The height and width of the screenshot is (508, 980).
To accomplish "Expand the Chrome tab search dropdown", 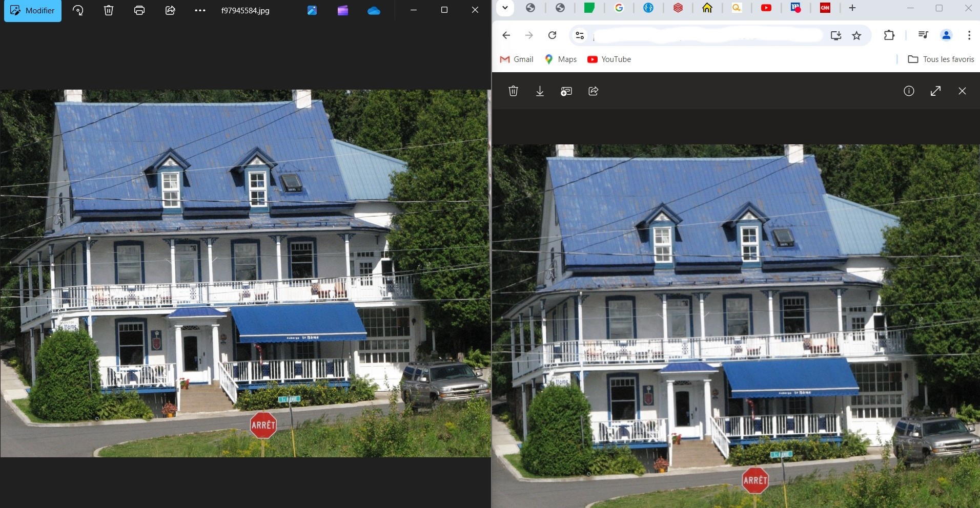I will point(505,8).
